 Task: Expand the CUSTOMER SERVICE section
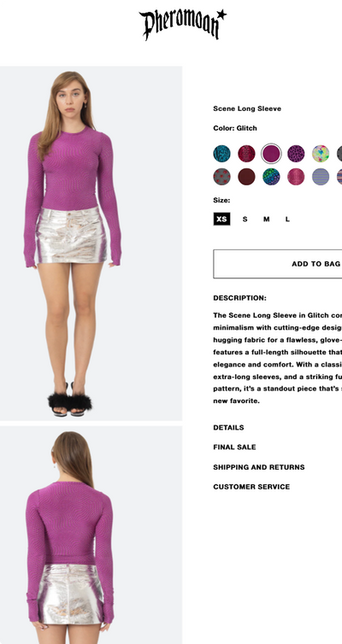pos(251,487)
